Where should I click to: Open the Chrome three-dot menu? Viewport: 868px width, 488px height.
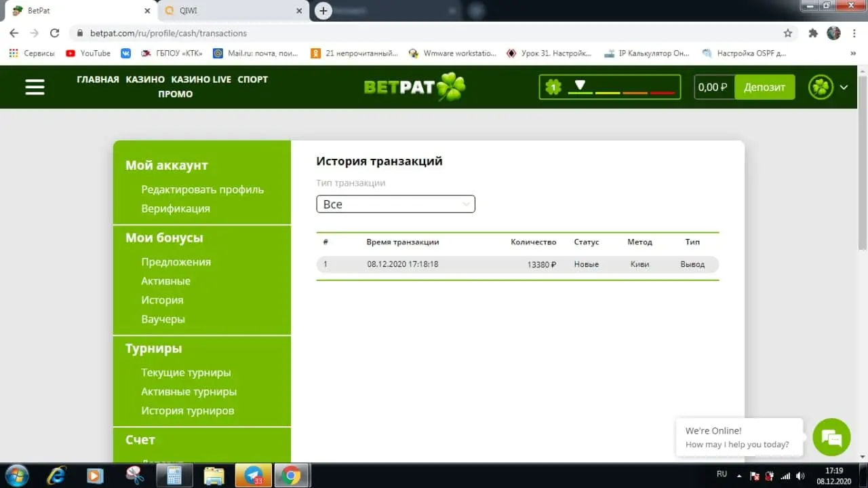coord(854,33)
